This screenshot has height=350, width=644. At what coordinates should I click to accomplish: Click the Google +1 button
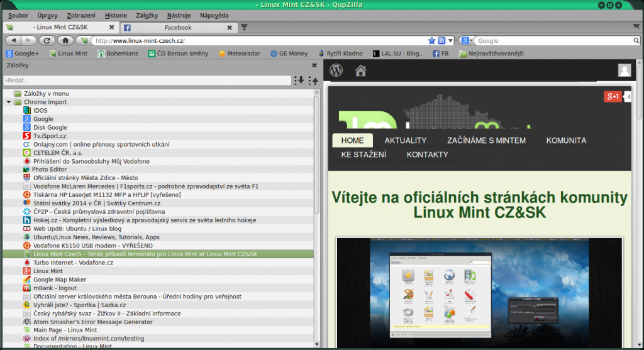(613, 96)
